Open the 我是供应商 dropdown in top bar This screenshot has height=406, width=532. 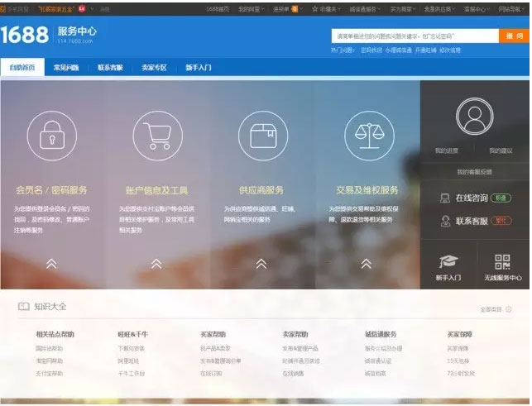(439, 9)
